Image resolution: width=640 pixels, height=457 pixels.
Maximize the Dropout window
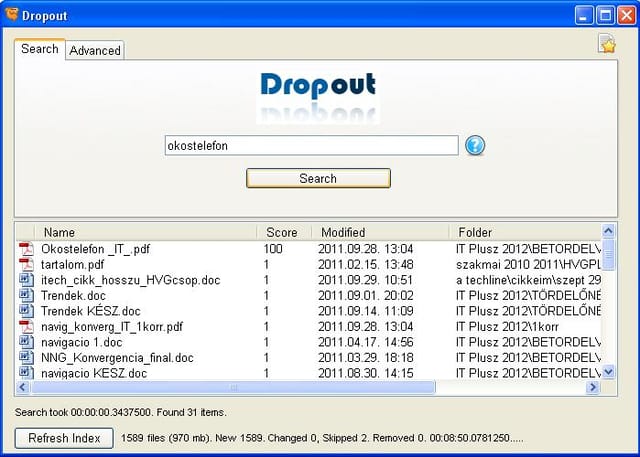(x=605, y=16)
